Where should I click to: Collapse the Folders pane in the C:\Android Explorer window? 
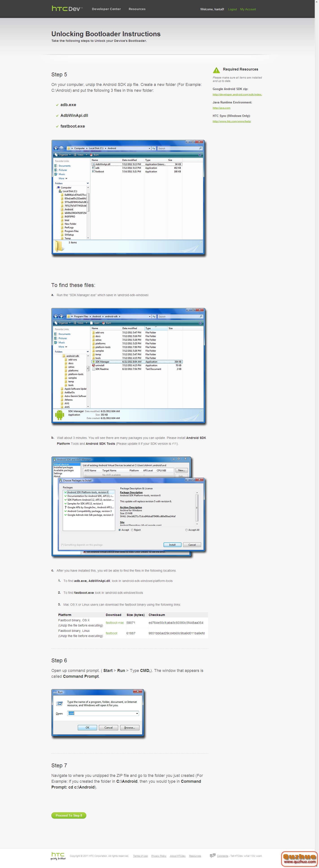[88, 183]
